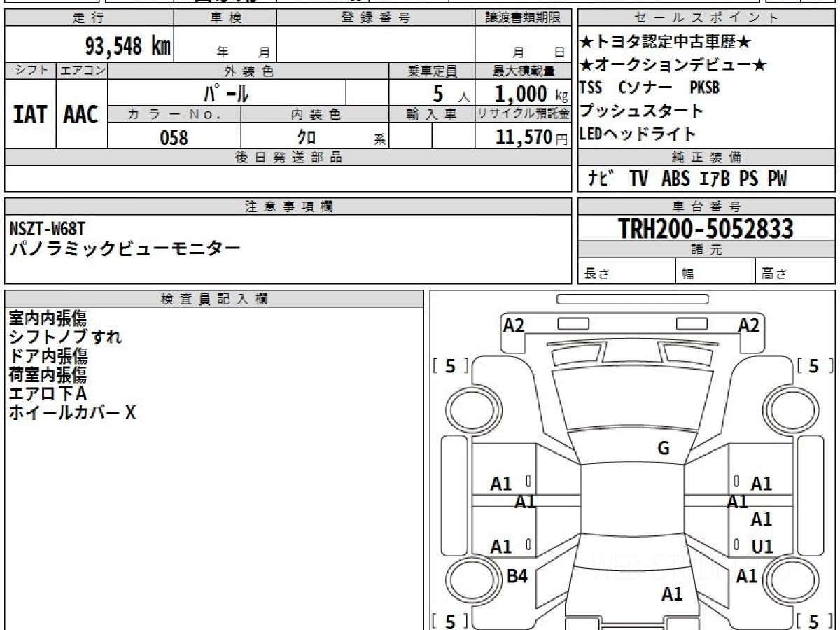Select the 乗車定員 header
This screenshot has height=630, width=840.
coord(432,71)
